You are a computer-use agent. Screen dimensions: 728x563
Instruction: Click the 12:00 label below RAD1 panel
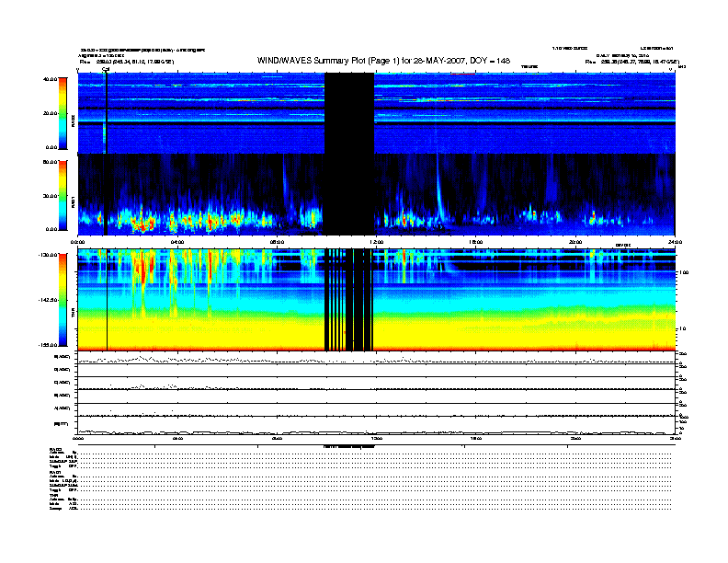point(377,242)
